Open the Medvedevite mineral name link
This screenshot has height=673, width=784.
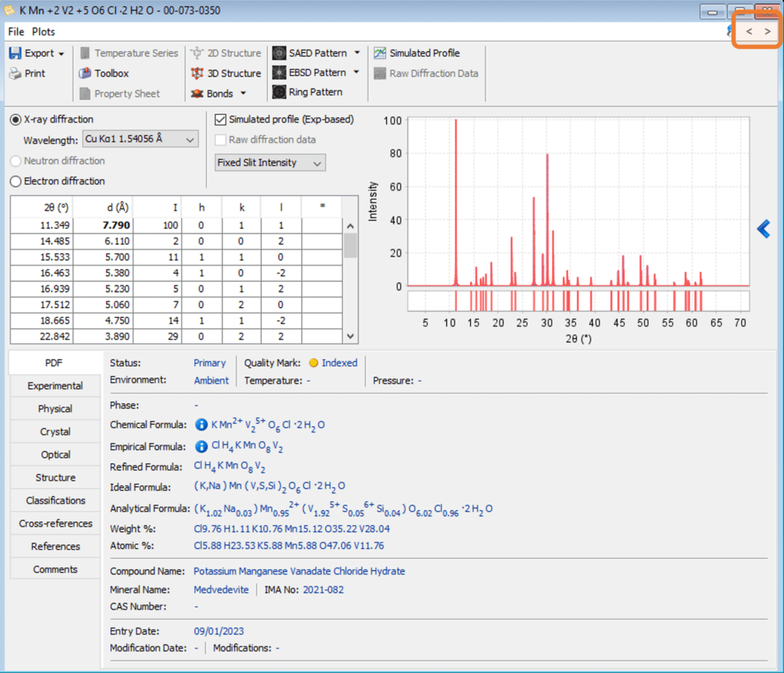tap(220, 590)
